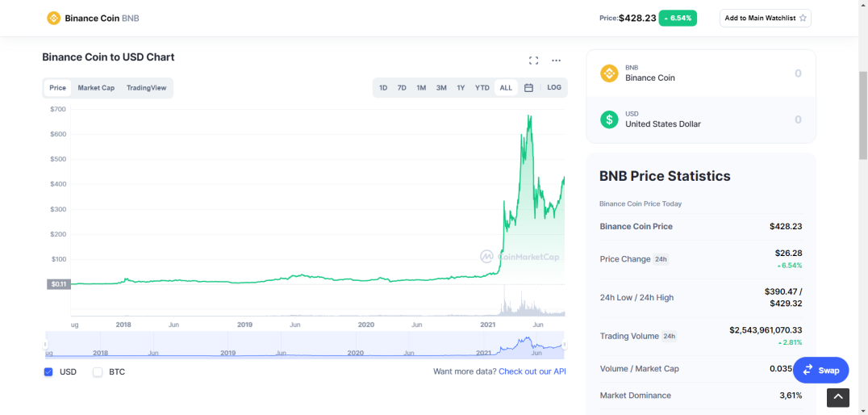Image resolution: width=868 pixels, height=415 pixels.
Task: Click the page vertical scrollbar thumb
Action: pyautogui.click(x=863, y=115)
